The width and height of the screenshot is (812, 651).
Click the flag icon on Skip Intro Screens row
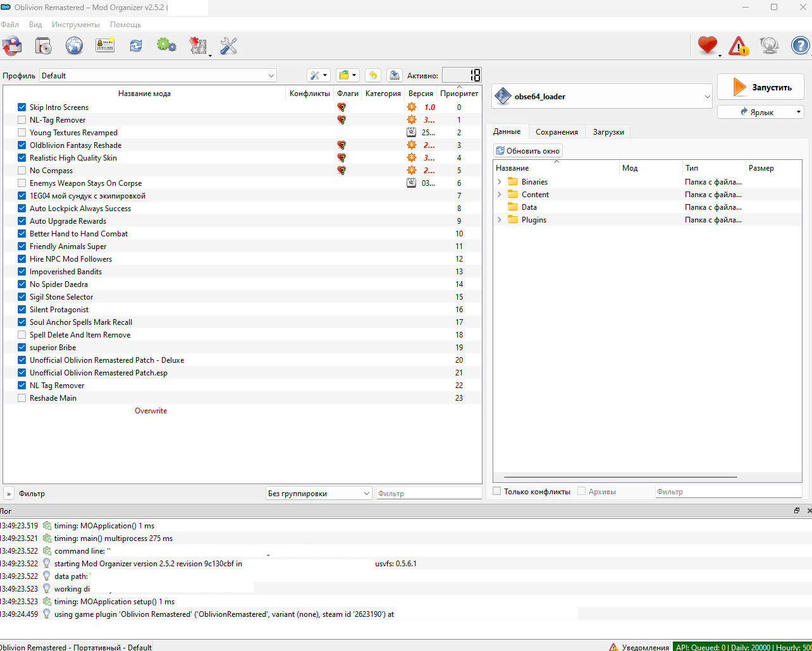341,107
